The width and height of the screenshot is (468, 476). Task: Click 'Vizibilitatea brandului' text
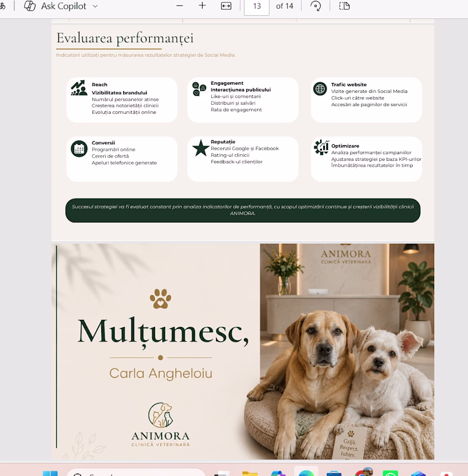tap(119, 93)
